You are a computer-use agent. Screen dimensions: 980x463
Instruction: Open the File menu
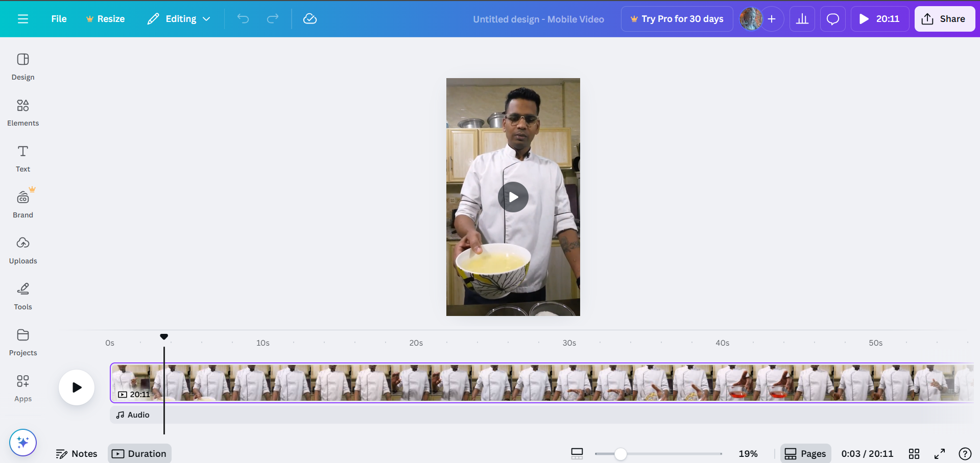coord(59,19)
